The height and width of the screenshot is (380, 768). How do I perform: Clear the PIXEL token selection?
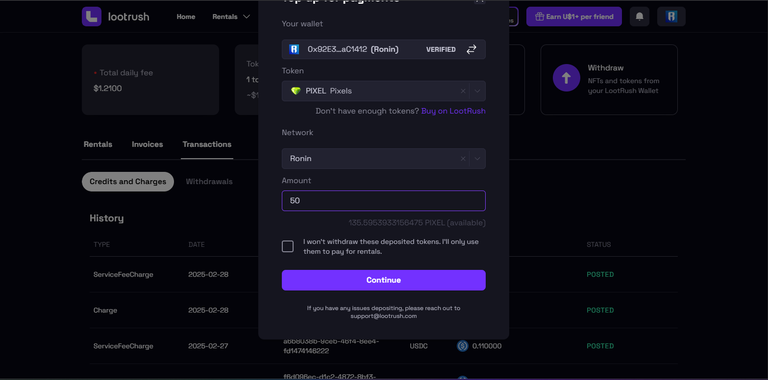(x=463, y=91)
